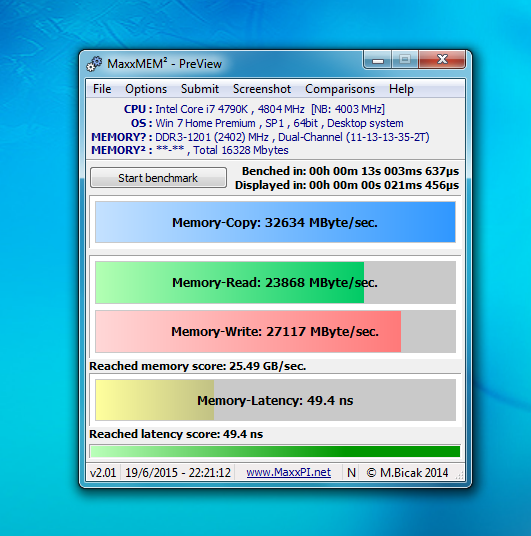The image size is (531, 536).
Task: Click the Memory-Read 23868 MByte/sec bar
Action: (x=275, y=282)
